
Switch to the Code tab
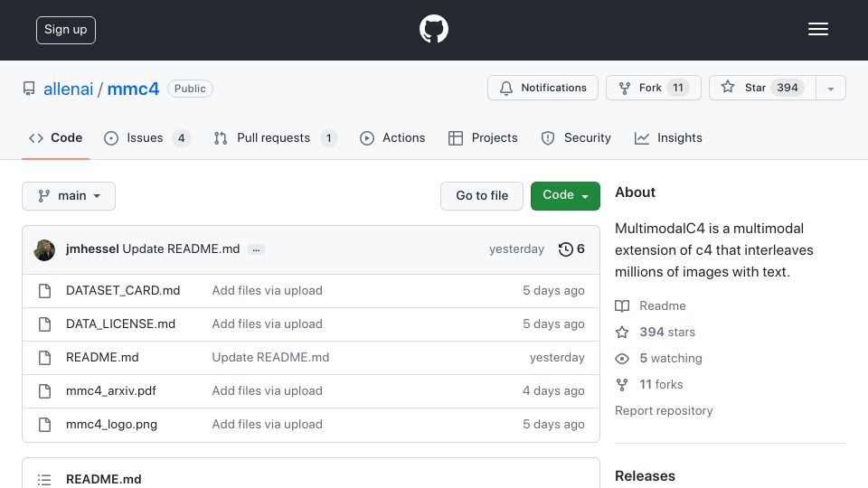click(55, 137)
